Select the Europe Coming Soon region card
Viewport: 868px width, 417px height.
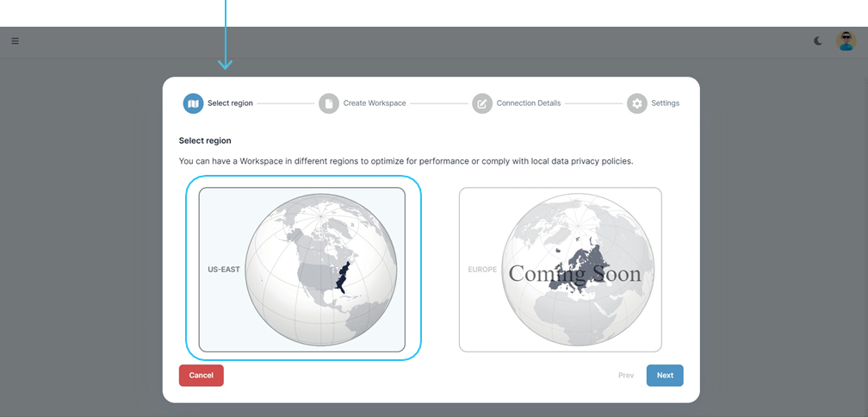[561, 270]
